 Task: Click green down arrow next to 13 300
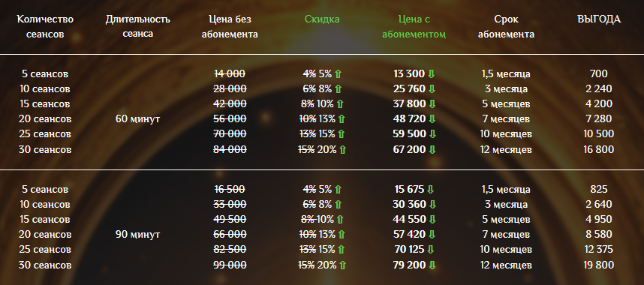click(x=432, y=74)
